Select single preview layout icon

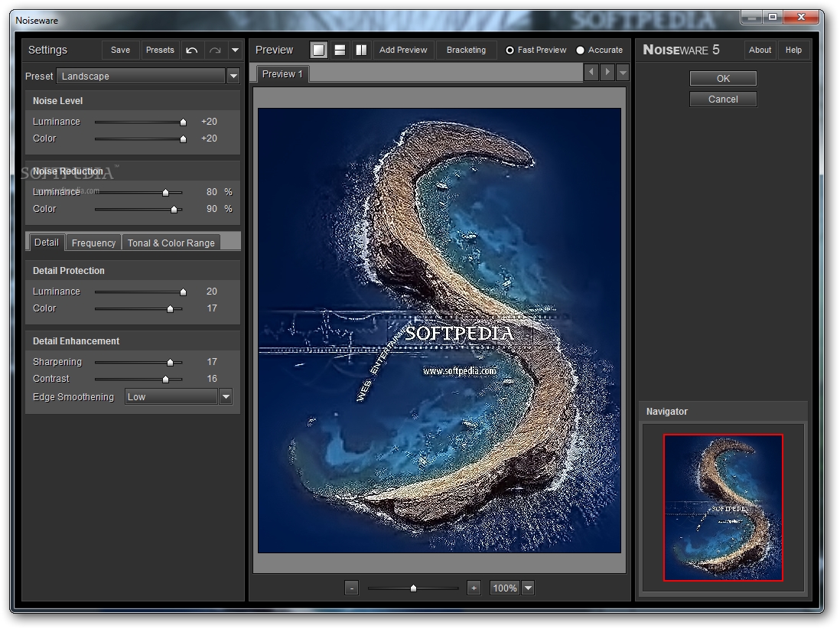pos(318,50)
